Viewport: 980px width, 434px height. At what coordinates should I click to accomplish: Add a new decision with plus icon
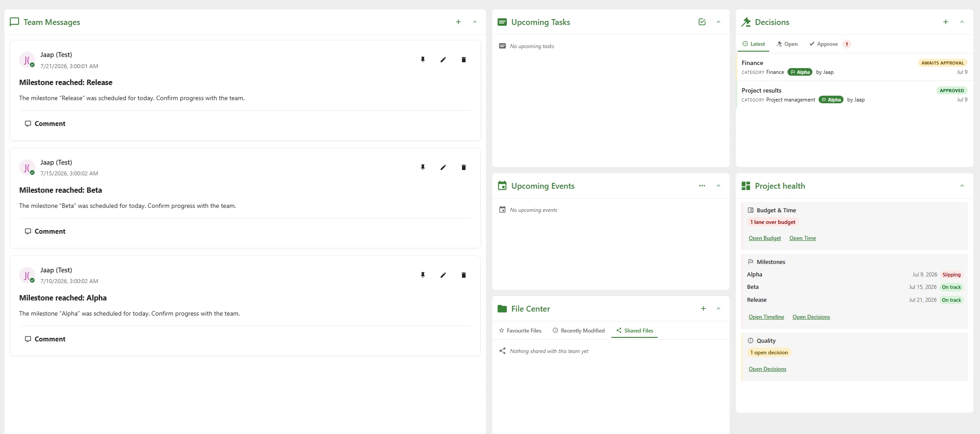pos(946,22)
